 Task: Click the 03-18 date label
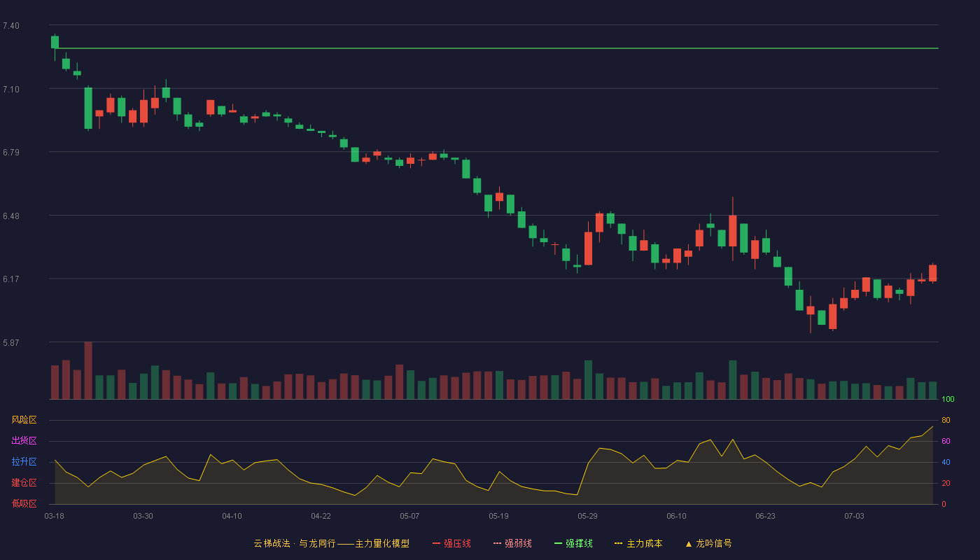pyautogui.click(x=55, y=516)
